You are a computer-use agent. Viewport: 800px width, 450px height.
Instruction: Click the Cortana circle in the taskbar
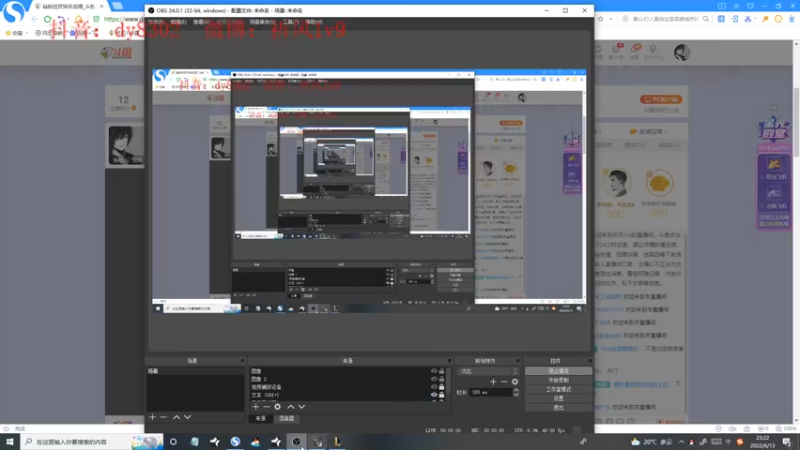(x=173, y=441)
